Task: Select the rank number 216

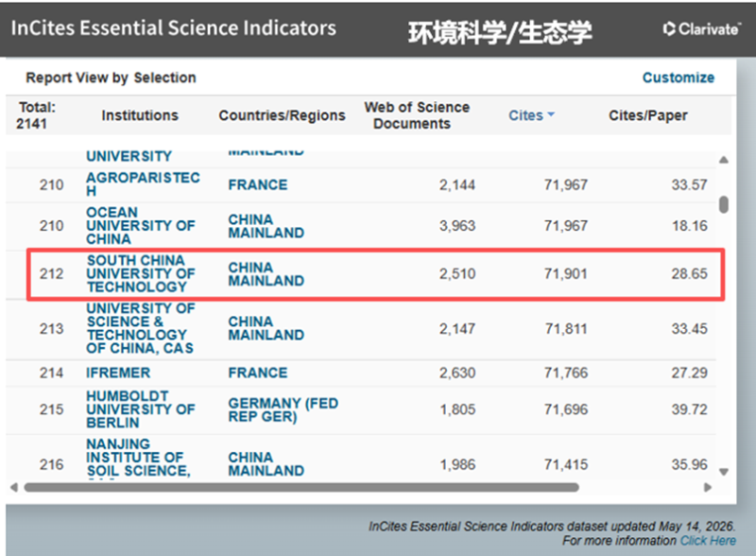Action: pyautogui.click(x=51, y=464)
